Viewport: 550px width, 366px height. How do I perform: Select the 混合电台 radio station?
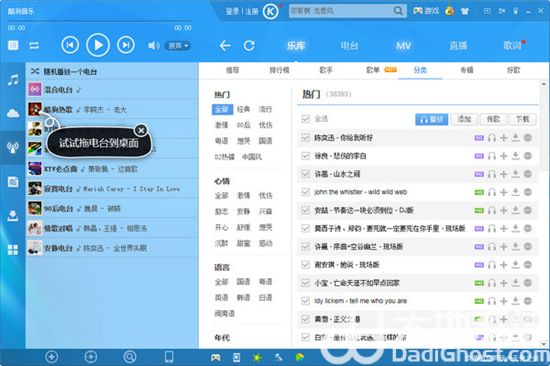click(x=112, y=90)
